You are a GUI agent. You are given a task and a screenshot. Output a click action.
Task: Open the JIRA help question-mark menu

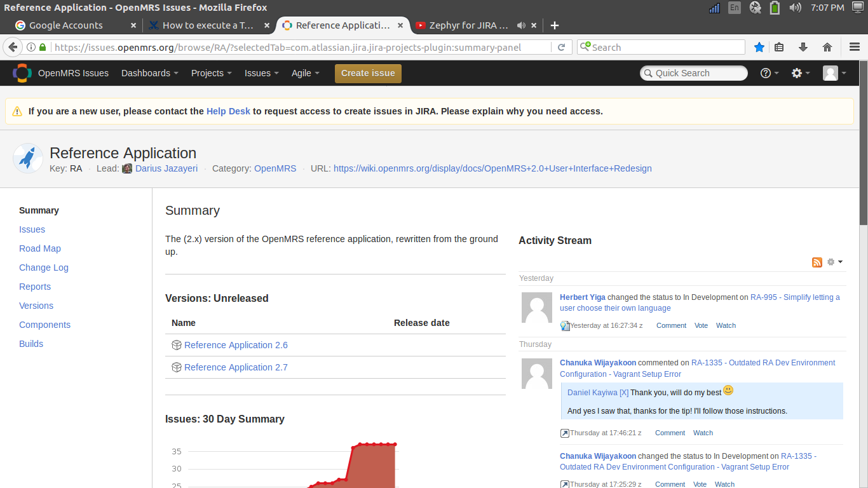click(770, 73)
